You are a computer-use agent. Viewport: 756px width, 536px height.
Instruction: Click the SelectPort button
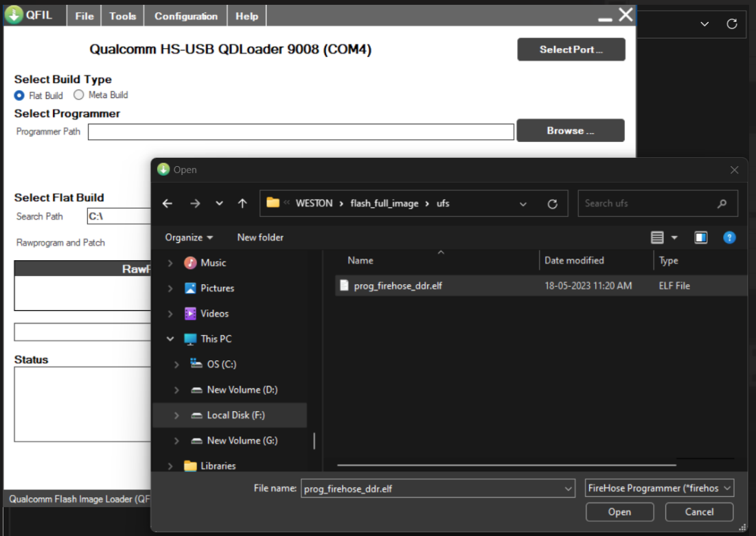tap(571, 49)
